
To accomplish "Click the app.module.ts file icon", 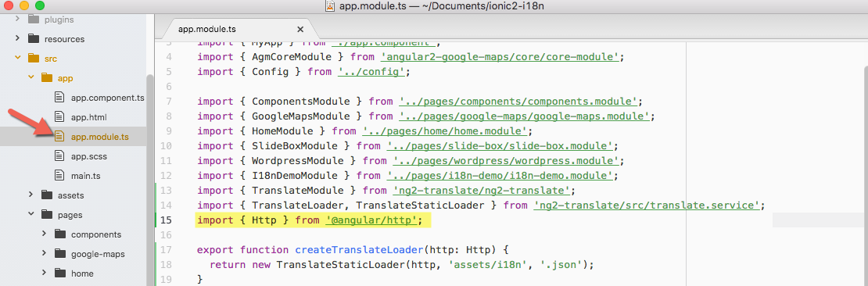I will pos(59,137).
